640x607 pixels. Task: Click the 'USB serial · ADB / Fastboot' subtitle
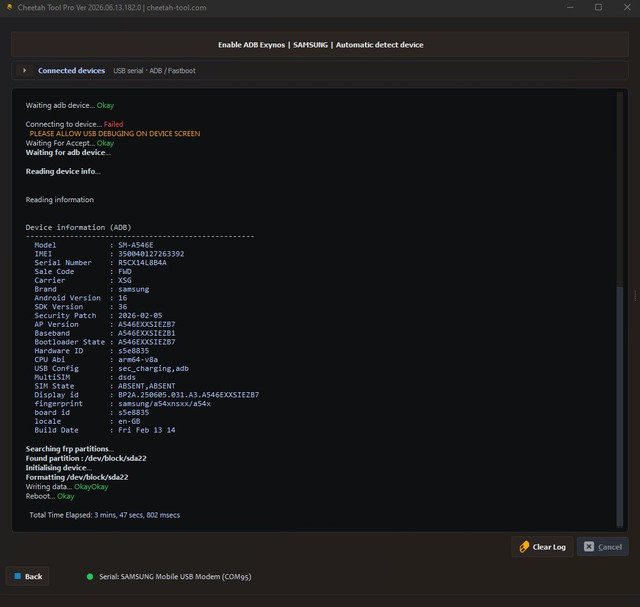(x=154, y=71)
